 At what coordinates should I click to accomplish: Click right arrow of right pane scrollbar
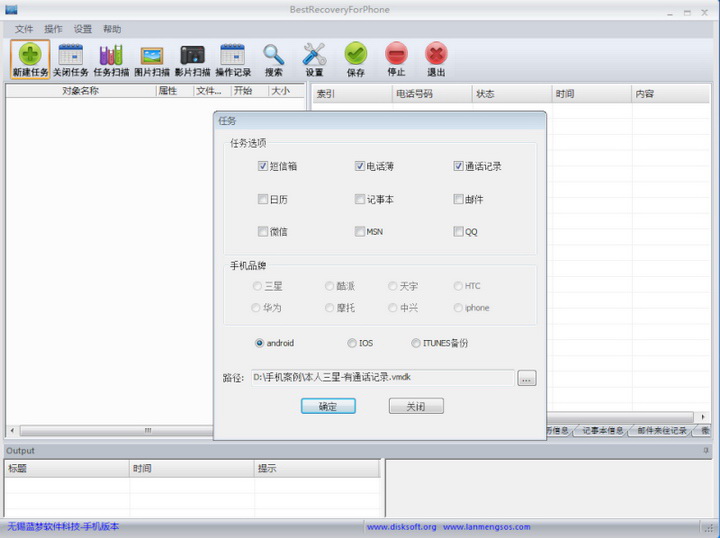click(x=703, y=417)
